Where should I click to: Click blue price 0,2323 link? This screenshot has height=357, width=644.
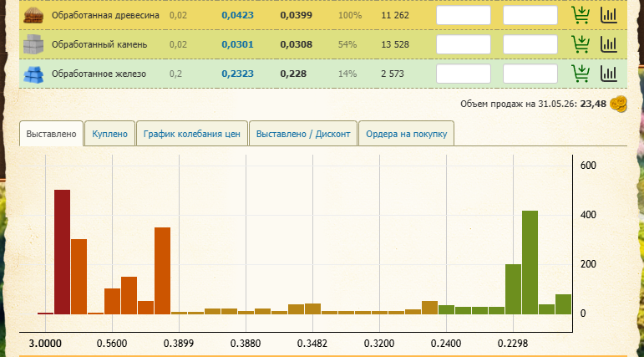[x=237, y=74]
